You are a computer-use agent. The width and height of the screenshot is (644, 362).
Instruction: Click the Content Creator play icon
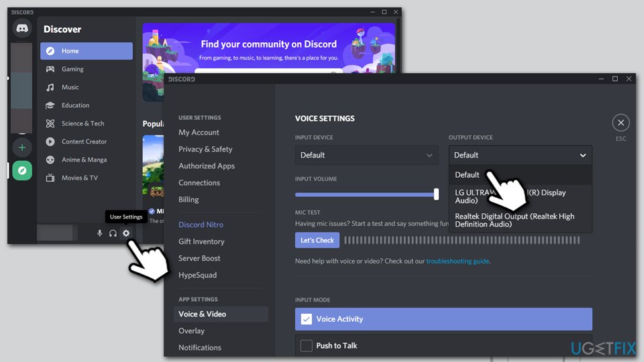pyautogui.click(x=50, y=141)
